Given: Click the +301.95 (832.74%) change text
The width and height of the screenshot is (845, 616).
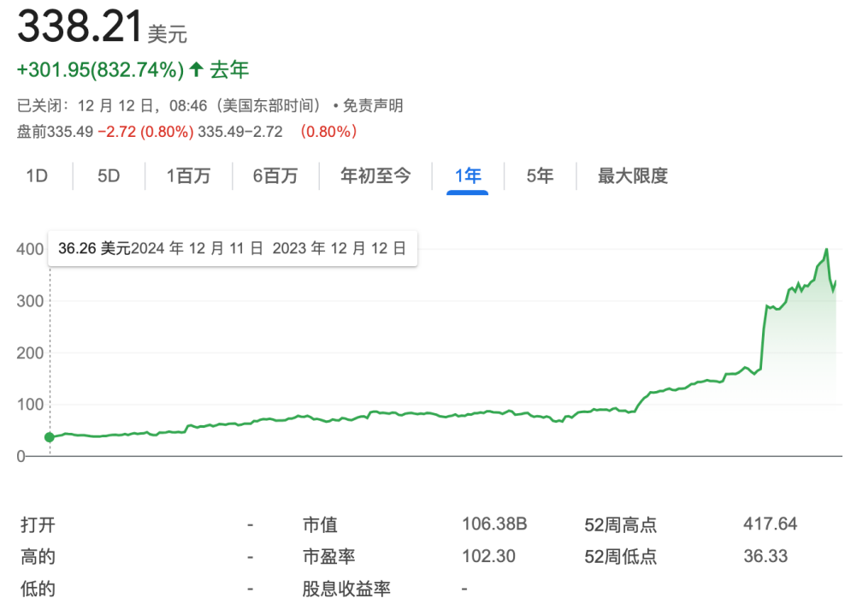Looking at the screenshot, I should pyautogui.click(x=101, y=70).
